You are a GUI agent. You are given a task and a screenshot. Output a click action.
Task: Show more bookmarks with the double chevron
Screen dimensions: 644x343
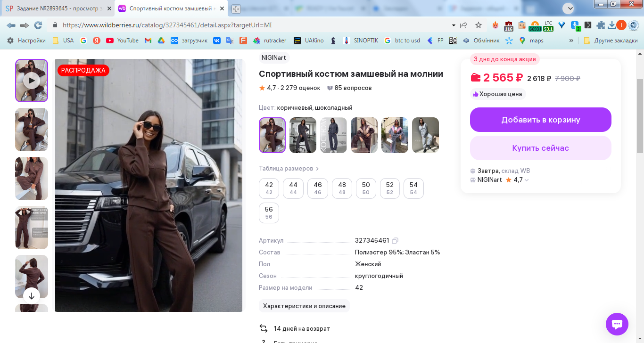(x=571, y=41)
